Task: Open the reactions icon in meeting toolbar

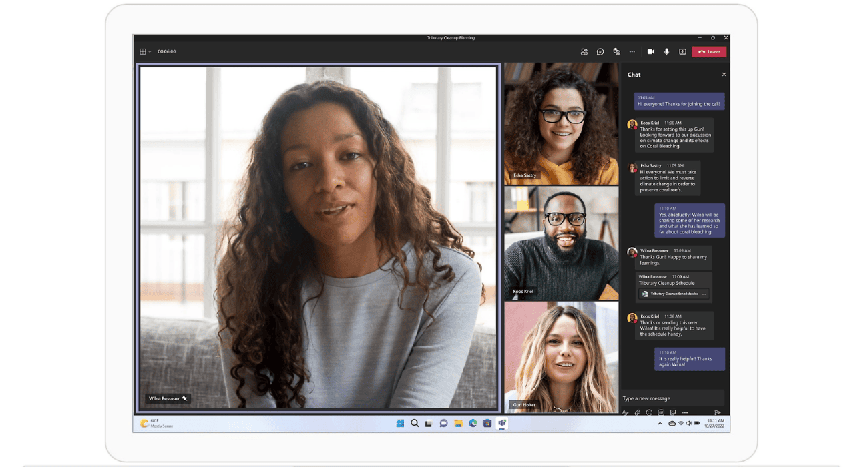Action: pyautogui.click(x=616, y=51)
